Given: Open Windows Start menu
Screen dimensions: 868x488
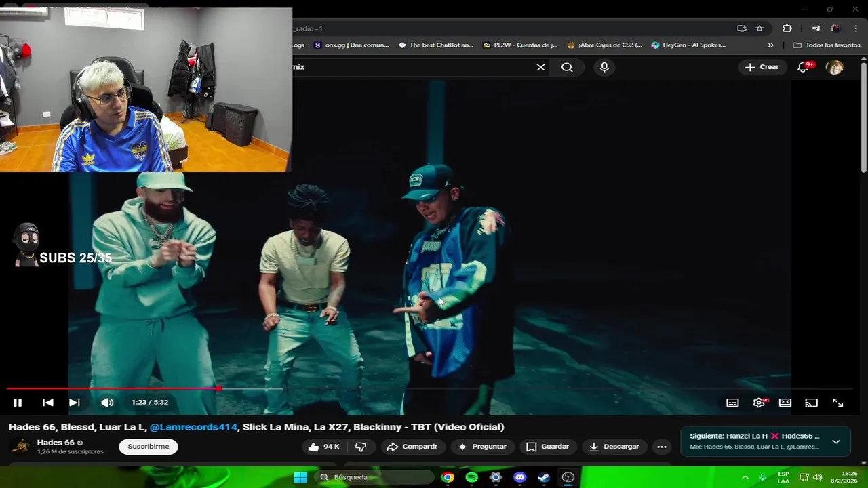Looking at the screenshot, I should tap(300, 477).
